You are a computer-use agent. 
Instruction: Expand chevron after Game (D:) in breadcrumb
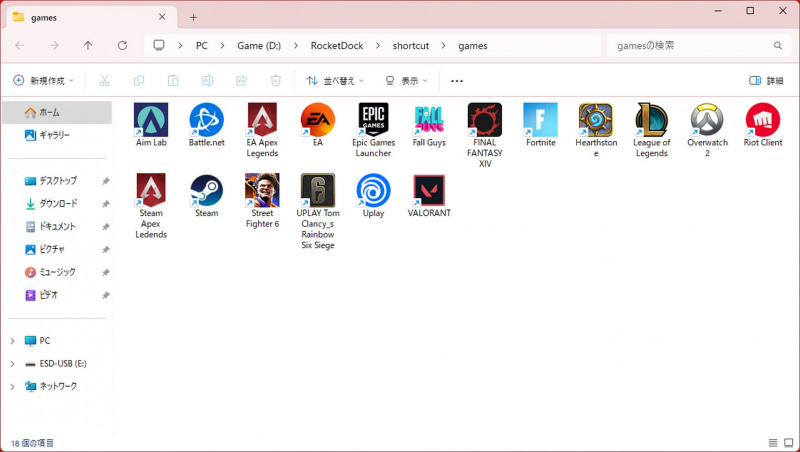(296, 46)
